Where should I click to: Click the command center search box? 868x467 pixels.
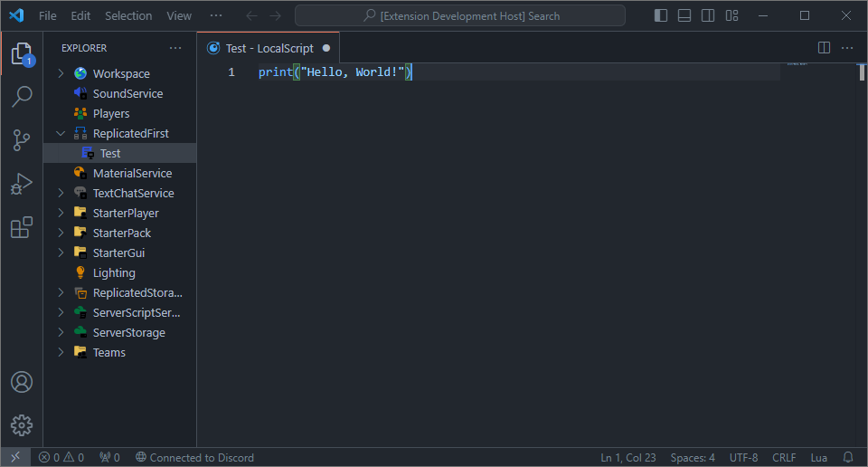[460, 15]
